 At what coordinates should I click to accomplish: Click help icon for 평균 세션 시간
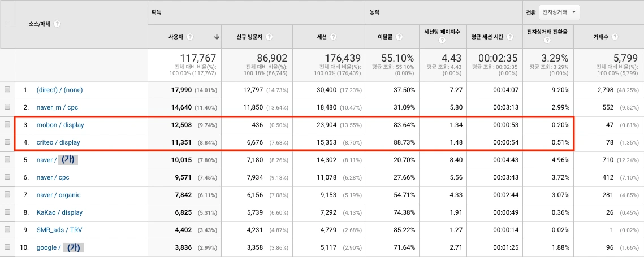tap(510, 37)
